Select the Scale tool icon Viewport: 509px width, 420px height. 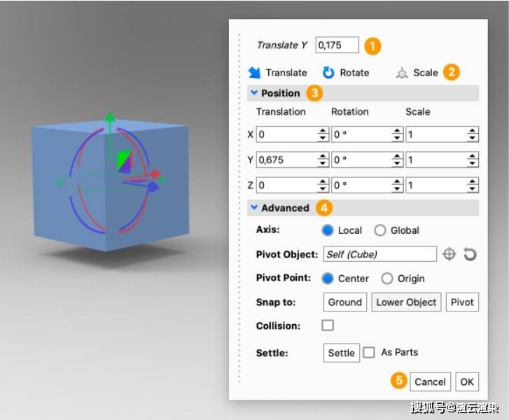[x=401, y=73]
